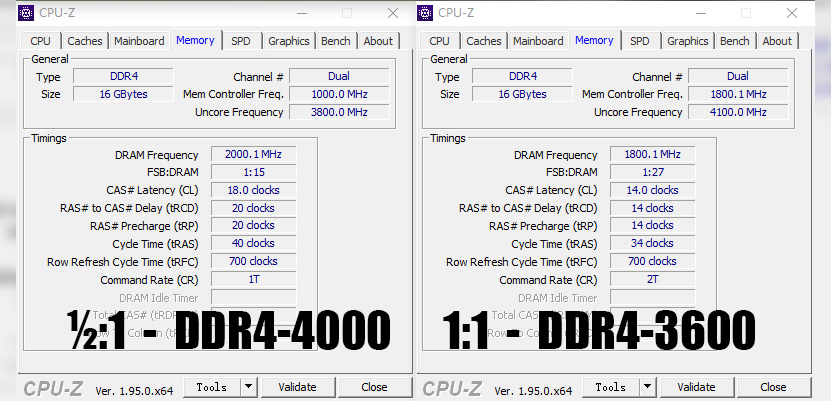831x401 pixels.
Task: Click Type value DDR4 in left window
Action: 123,76
